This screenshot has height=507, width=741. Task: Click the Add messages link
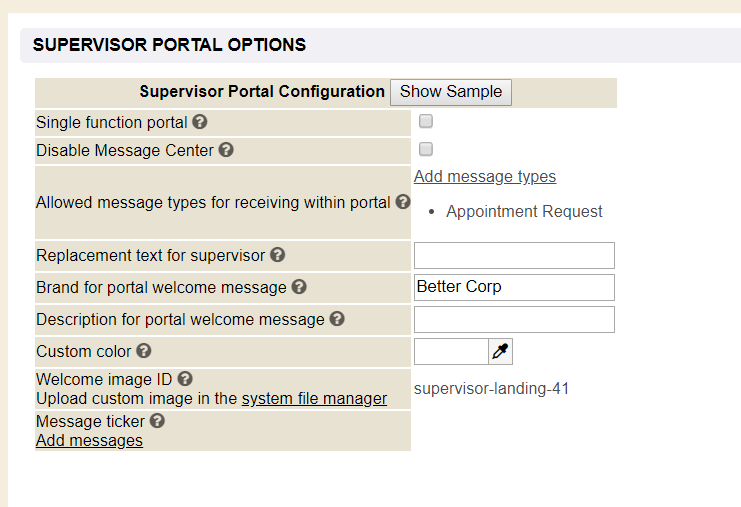coord(89,441)
